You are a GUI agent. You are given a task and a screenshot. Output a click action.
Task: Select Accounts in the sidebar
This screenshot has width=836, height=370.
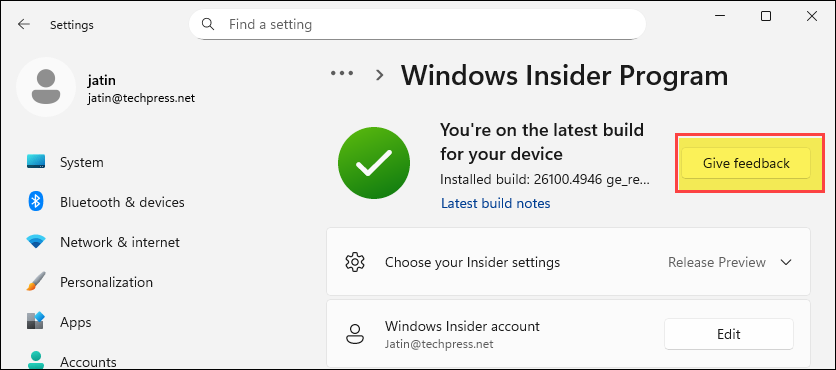coord(88,363)
